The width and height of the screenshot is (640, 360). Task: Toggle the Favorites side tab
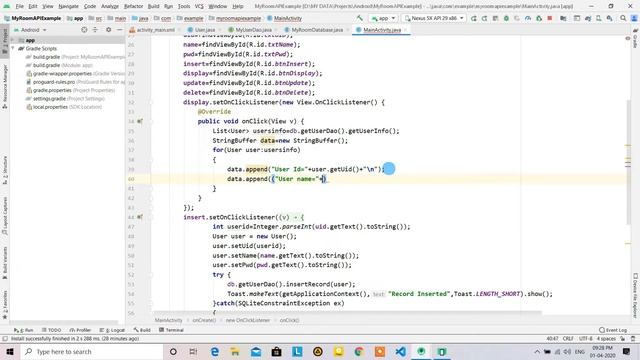pyautogui.click(x=5, y=304)
